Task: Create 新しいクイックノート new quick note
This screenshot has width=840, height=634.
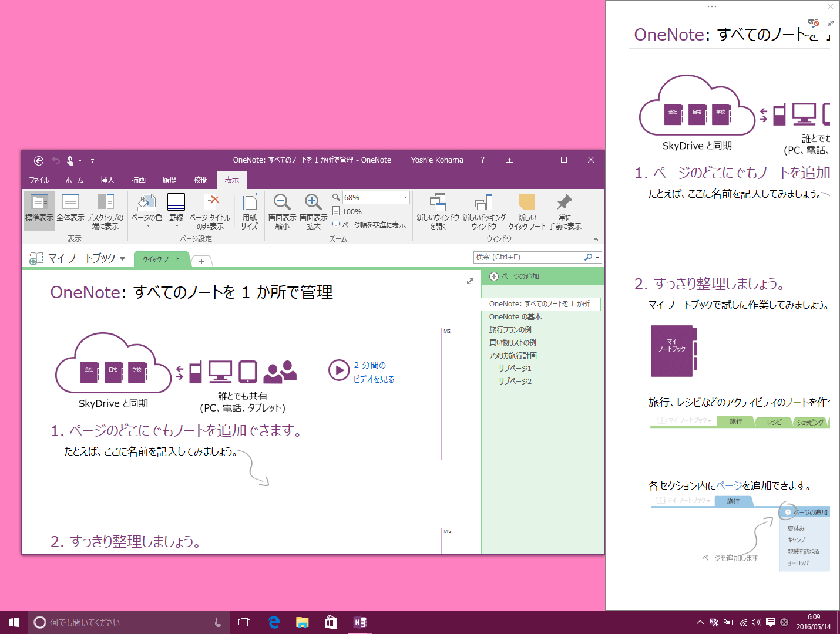Action: pos(527,211)
